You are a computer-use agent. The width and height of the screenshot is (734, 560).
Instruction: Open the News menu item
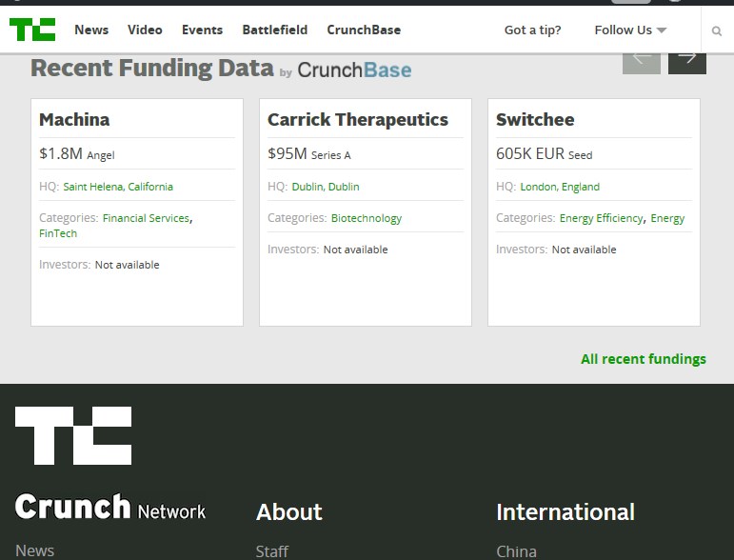91,30
